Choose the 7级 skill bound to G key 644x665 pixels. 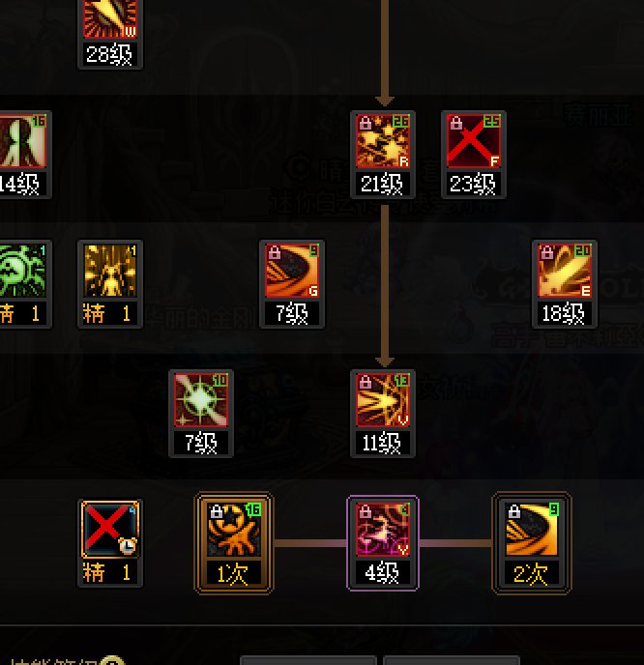292,271
